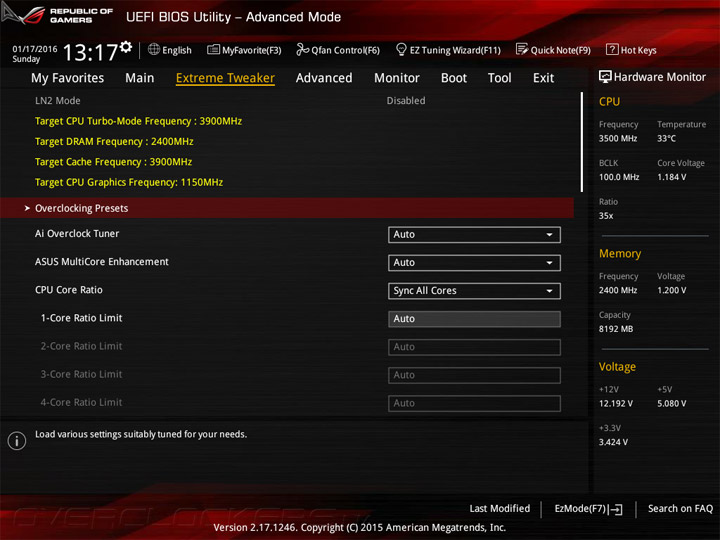Click Target CPU Graphics Frequency: 1150MHz
The height and width of the screenshot is (540, 720).
[x=129, y=182]
